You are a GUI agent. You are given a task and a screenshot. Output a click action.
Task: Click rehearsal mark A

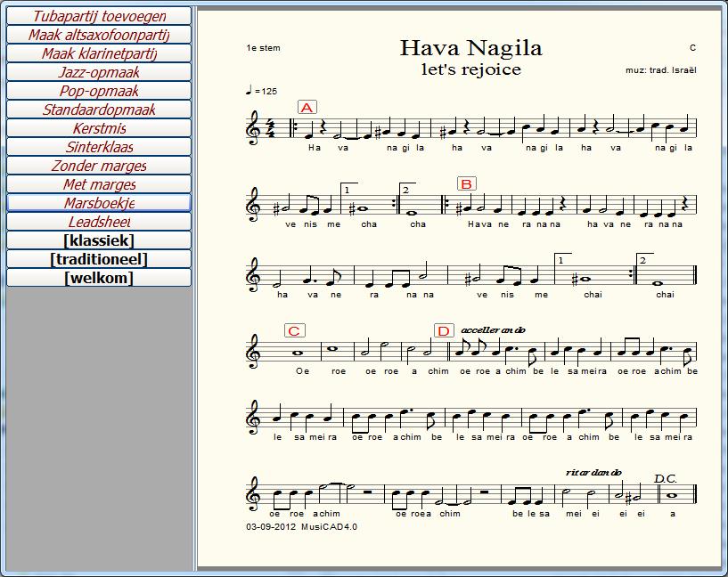click(x=307, y=107)
